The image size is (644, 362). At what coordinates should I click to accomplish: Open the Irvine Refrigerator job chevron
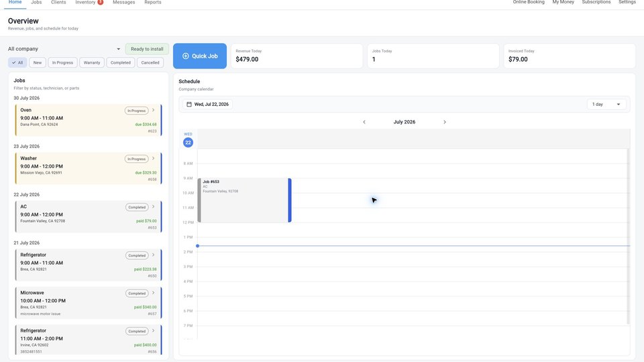pyautogui.click(x=154, y=330)
